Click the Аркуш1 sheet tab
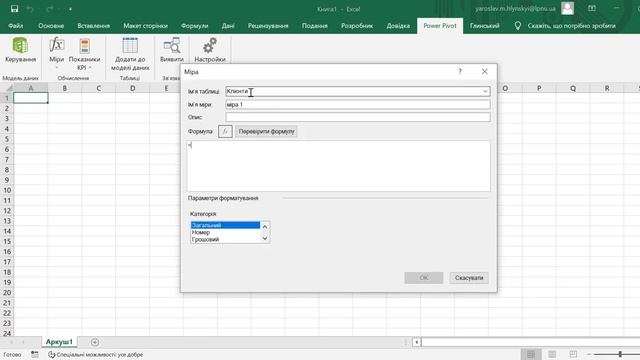The height and width of the screenshot is (360, 640). click(x=59, y=342)
